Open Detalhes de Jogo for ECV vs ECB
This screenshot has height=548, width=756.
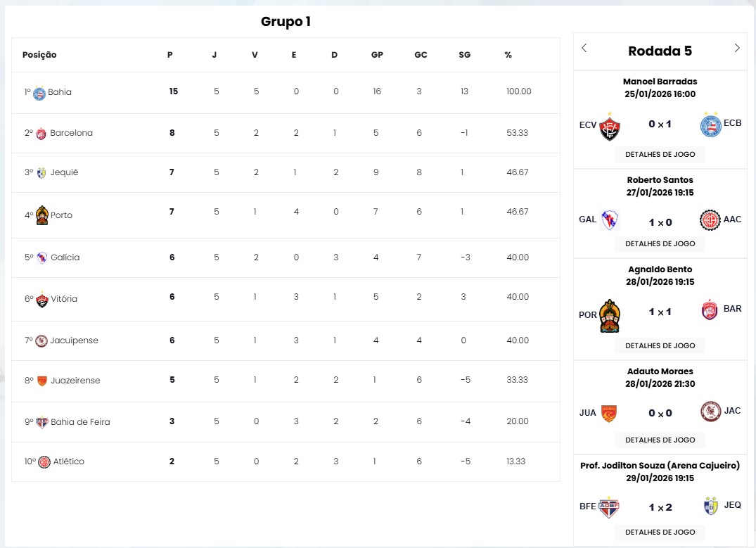click(x=660, y=154)
